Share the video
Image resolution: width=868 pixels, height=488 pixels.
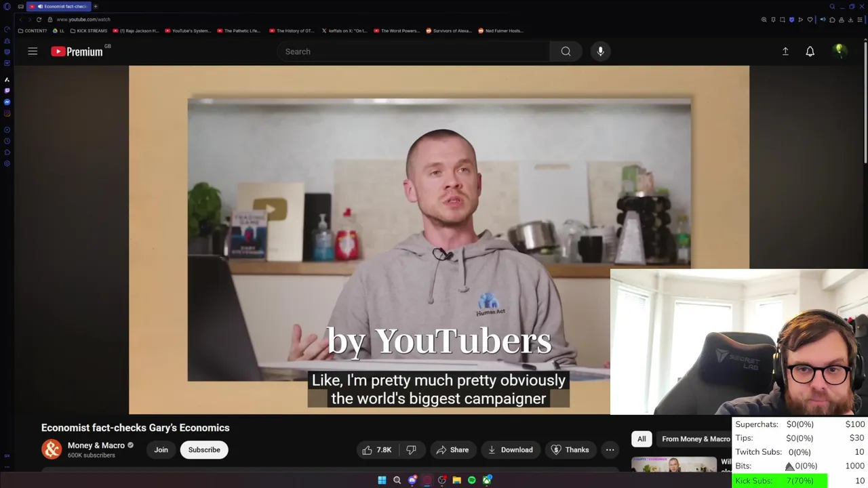(x=452, y=450)
